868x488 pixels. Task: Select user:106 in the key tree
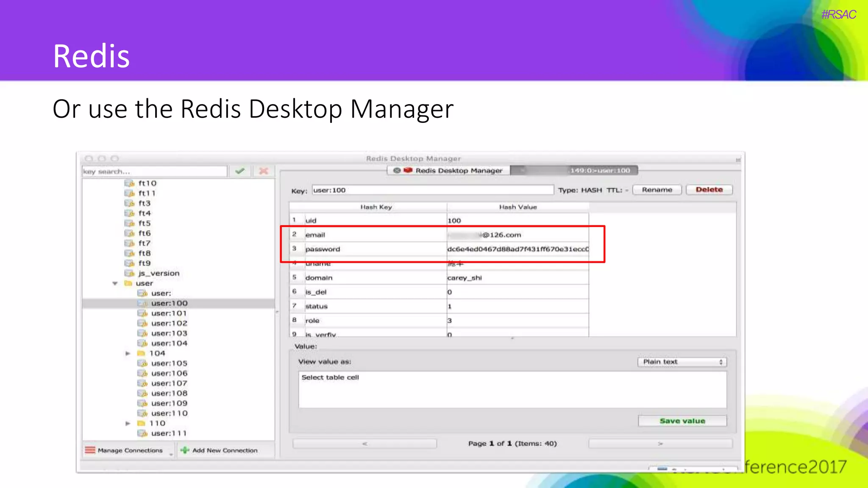169,373
